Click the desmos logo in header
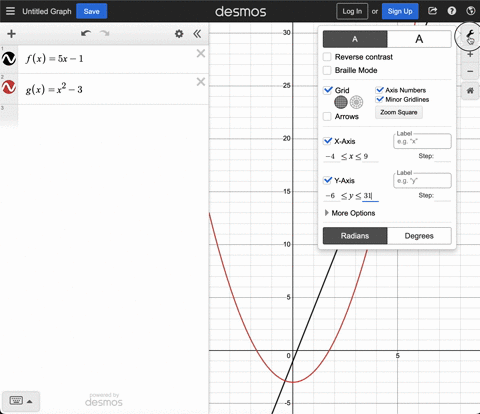The width and height of the screenshot is (480, 414). pyautogui.click(x=240, y=11)
